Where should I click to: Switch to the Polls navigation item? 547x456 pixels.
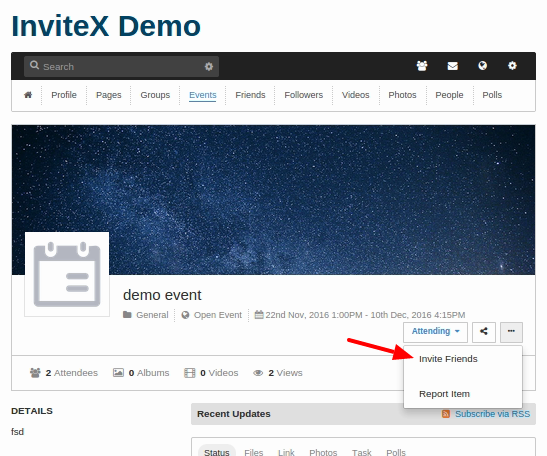pos(492,95)
